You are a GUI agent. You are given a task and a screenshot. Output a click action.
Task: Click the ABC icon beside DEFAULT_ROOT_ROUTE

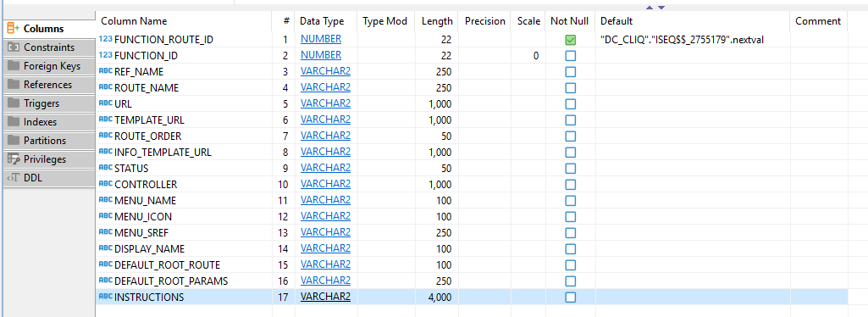pyautogui.click(x=105, y=264)
